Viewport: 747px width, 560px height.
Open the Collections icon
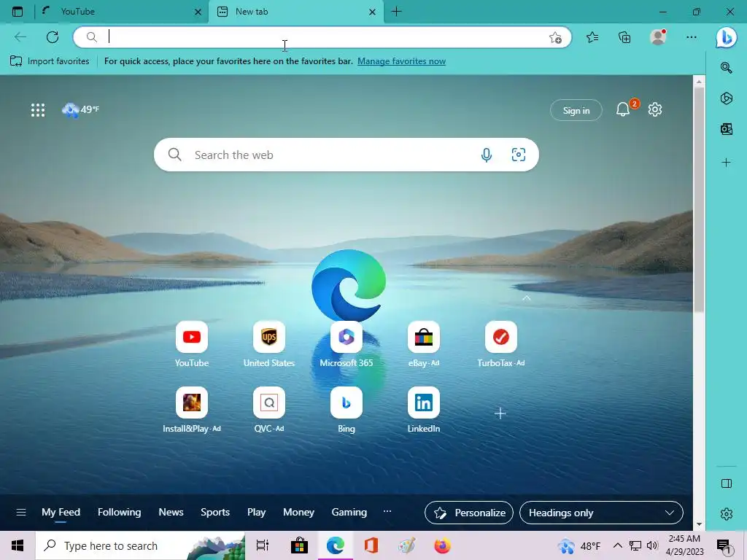624,37
